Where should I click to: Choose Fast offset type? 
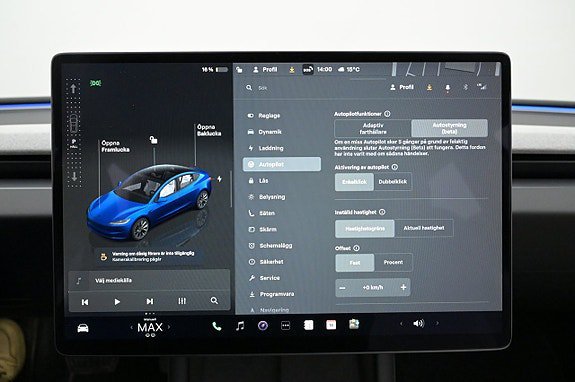(x=355, y=262)
